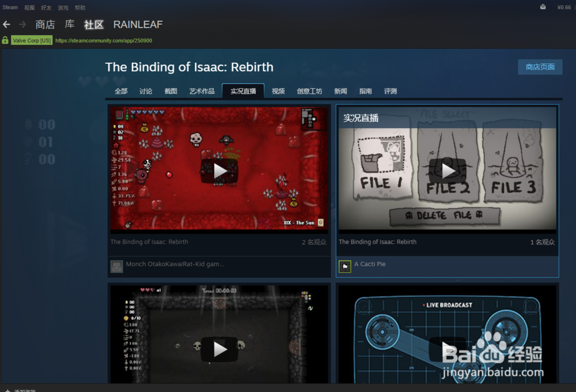
Task: Click game title above the '2 名观众' count
Action: tap(149, 242)
